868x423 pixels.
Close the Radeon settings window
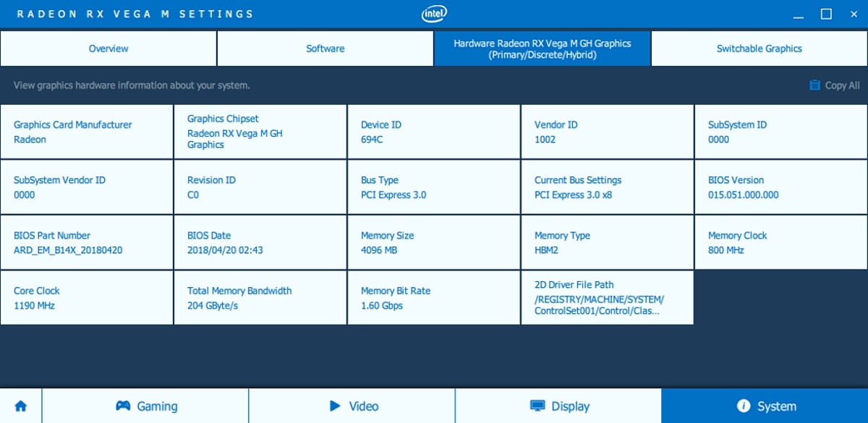point(854,14)
